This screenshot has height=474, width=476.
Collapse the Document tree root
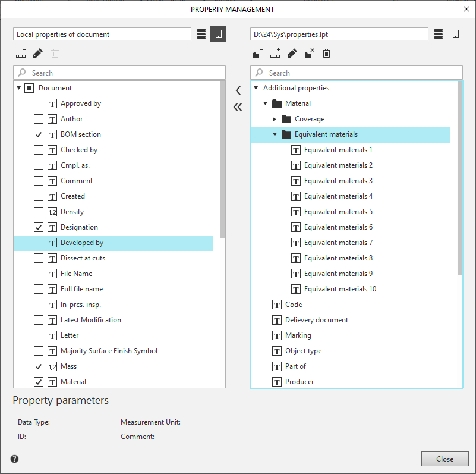pyautogui.click(x=19, y=88)
